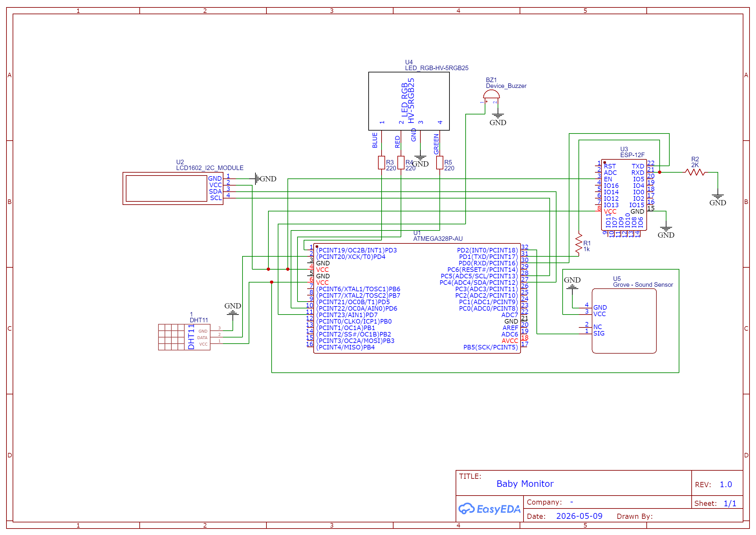This screenshot has height=535, width=756.
Task: Click the RST pin label on ESP-12F
Action: pyautogui.click(x=609, y=166)
